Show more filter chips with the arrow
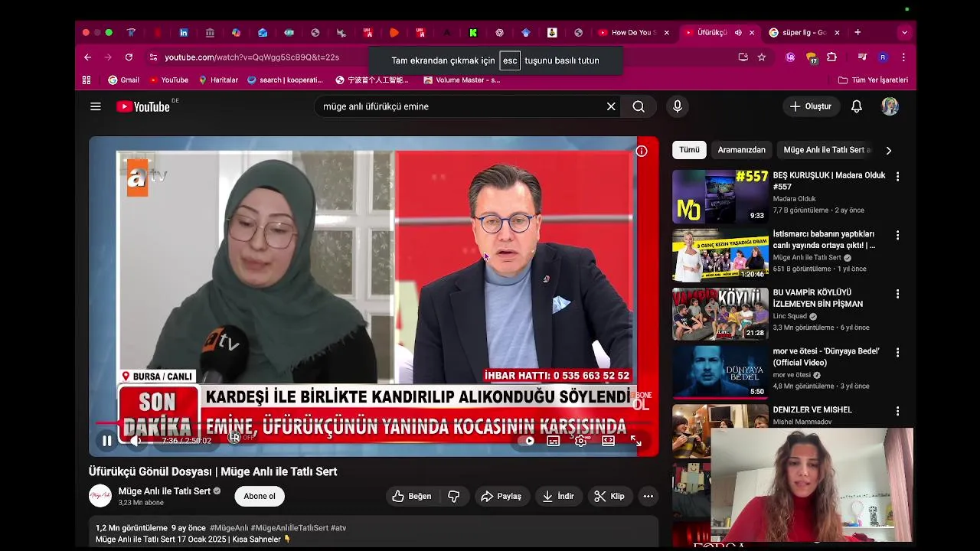The image size is (980, 551). [888, 151]
